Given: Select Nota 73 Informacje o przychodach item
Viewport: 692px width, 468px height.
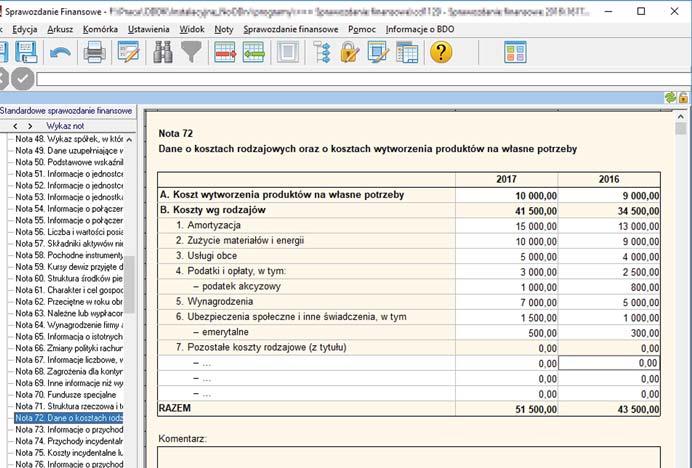Looking at the screenshot, I should (69, 430).
